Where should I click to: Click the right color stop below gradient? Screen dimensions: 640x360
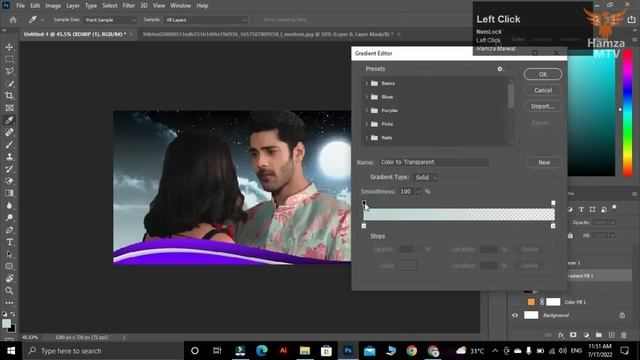click(553, 226)
